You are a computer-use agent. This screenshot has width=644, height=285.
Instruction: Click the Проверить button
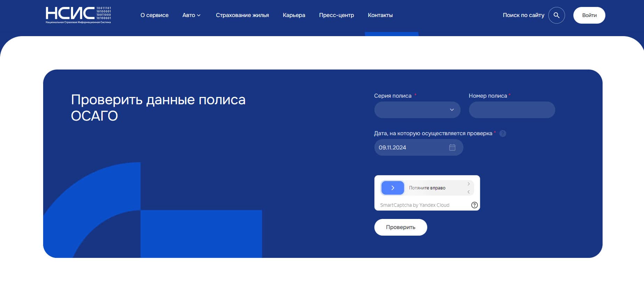click(x=400, y=227)
